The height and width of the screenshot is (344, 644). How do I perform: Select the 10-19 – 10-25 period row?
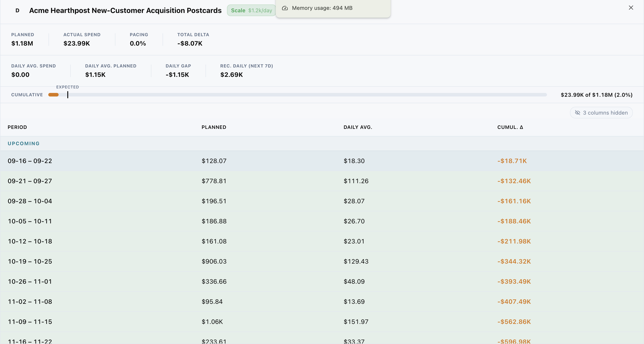pos(322,261)
